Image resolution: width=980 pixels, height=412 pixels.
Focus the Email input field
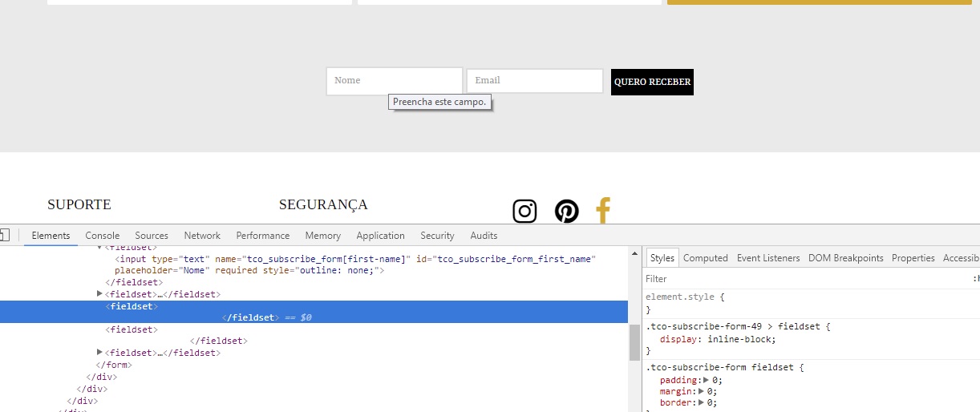(535, 81)
